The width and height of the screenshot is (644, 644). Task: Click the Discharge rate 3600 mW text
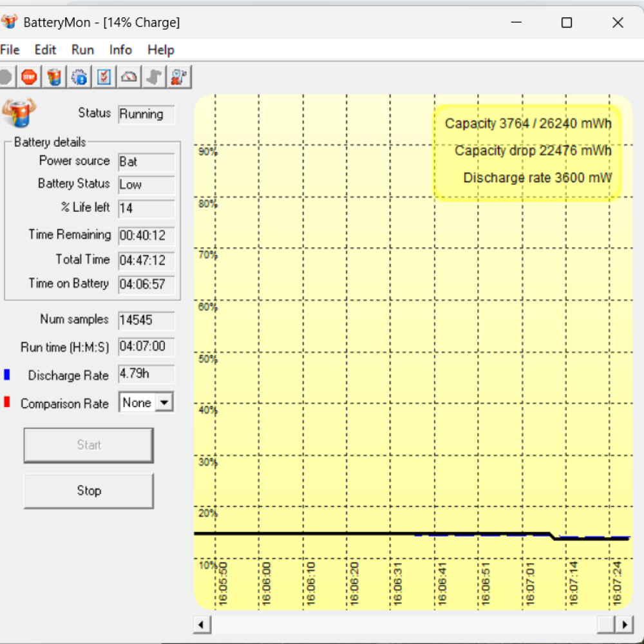pyautogui.click(x=538, y=178)
